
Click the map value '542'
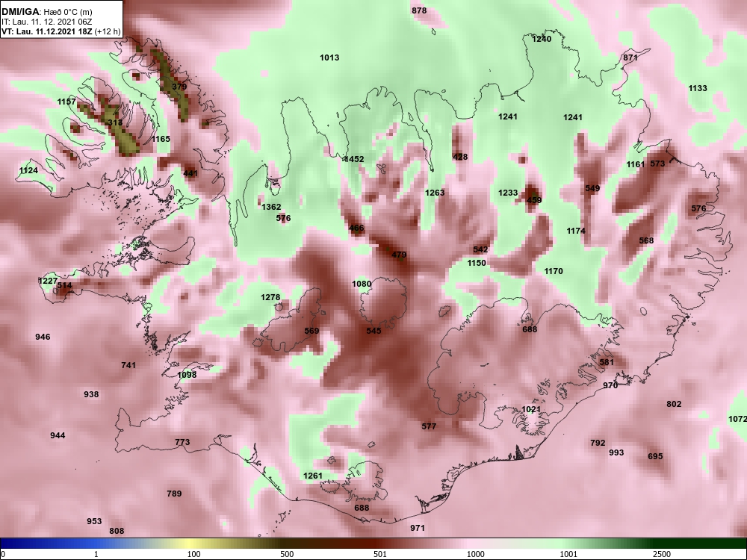pyautogui.click(x=480, y=249)
